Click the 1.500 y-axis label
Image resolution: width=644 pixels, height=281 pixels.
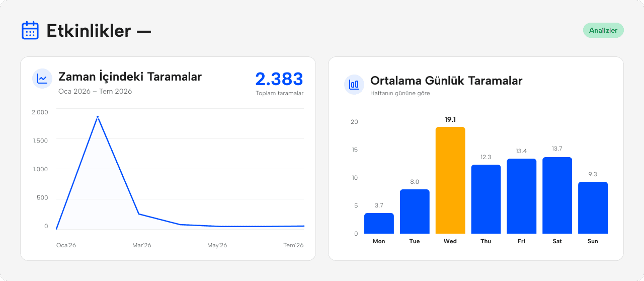point(40,140)
